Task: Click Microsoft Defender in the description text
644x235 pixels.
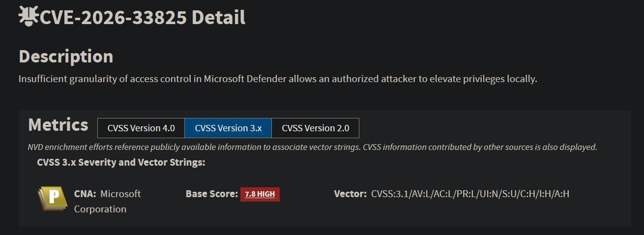Action: pyautogui.click(x=245, y=79)
